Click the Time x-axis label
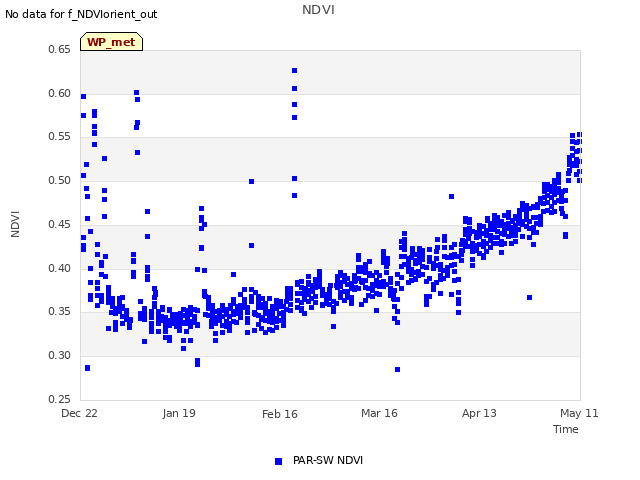The width and height of the screenshot is (640, 480). (x=565, y=429)
